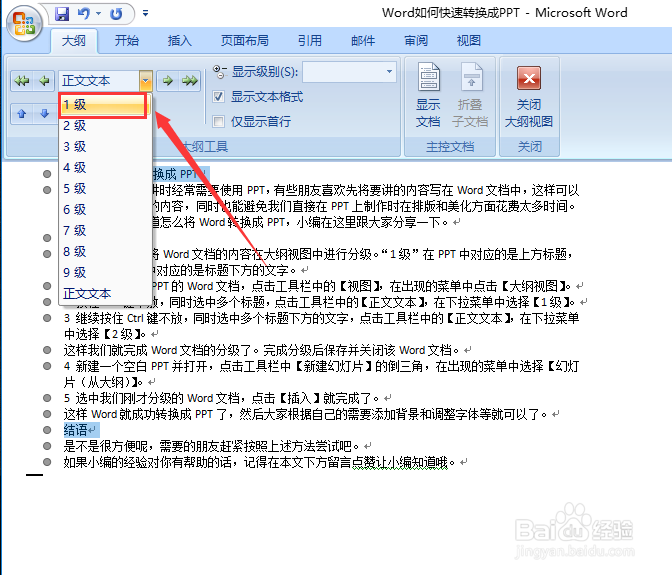Select 2 级 from level list

tap(105, 126)
